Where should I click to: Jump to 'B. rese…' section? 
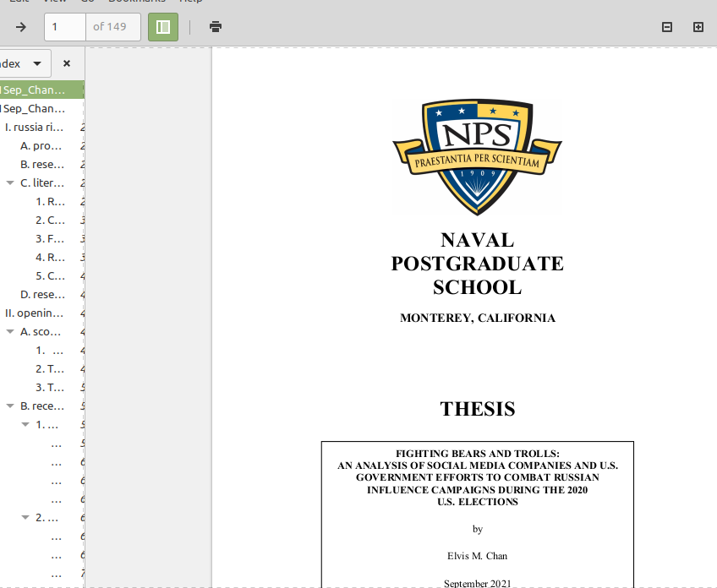tap(42, 165)
